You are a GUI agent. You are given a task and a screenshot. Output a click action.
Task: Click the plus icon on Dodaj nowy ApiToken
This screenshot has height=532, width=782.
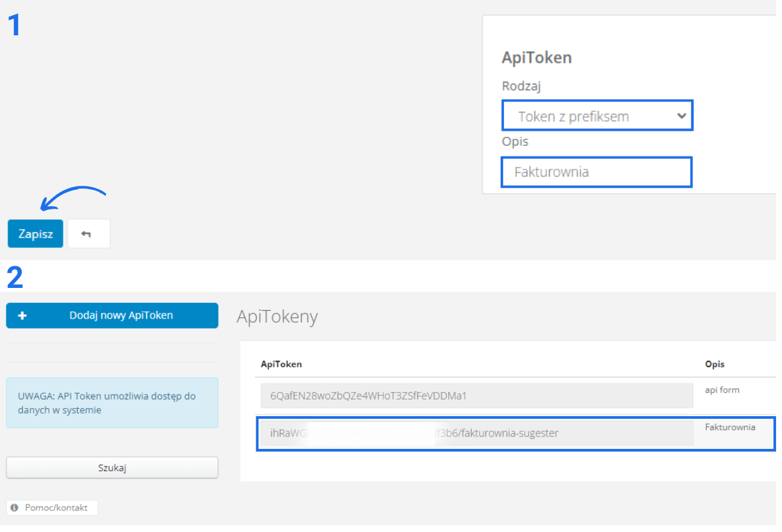coord(22,315)
